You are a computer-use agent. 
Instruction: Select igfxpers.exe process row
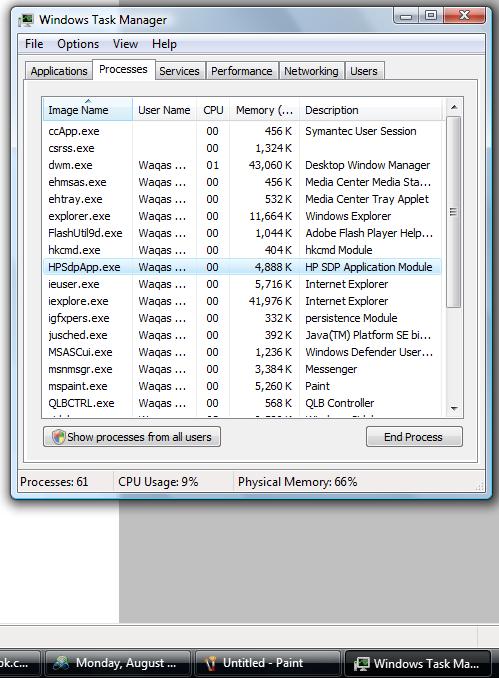[242, 318]
